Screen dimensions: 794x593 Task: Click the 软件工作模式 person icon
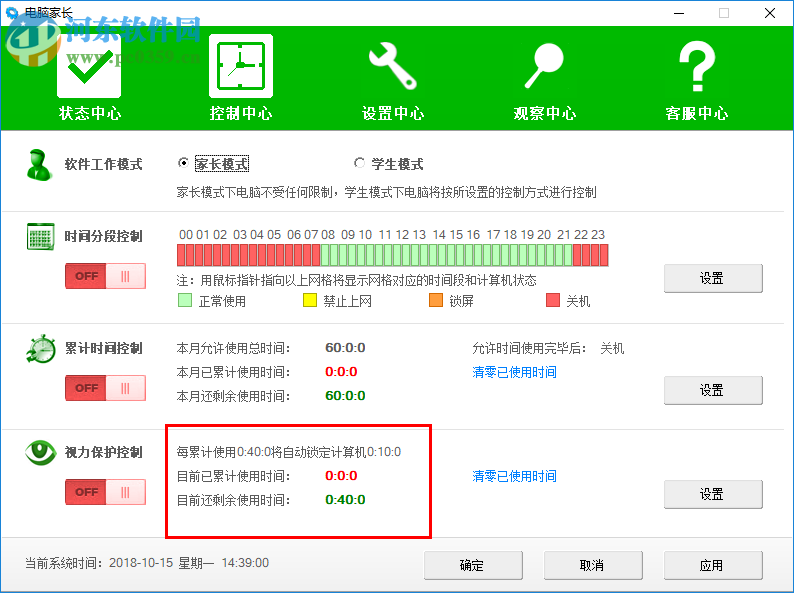click(39, 165)
